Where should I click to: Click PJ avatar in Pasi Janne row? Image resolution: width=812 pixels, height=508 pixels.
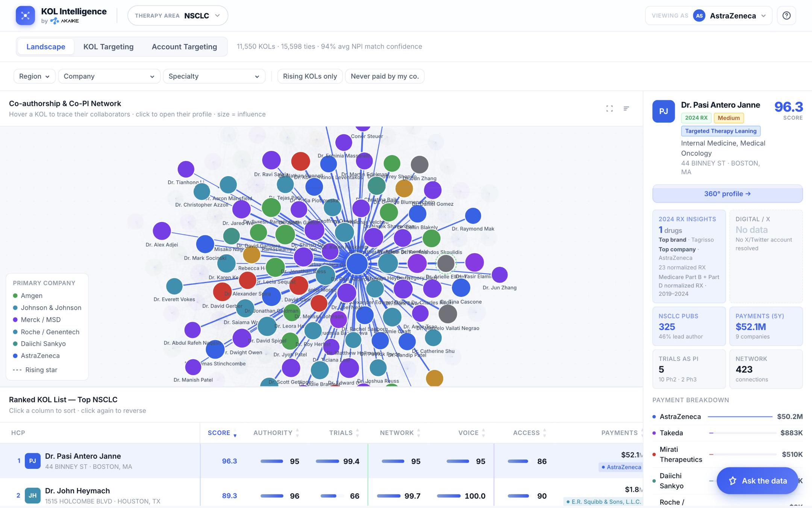pyautogui.click(x=33, y=461)
